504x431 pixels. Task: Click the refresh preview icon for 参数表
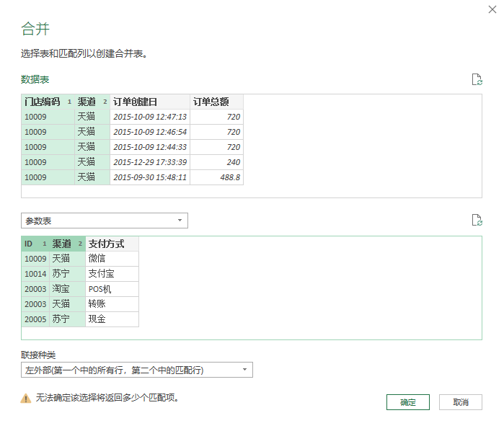pyautogui.click(x=476, y=220)
